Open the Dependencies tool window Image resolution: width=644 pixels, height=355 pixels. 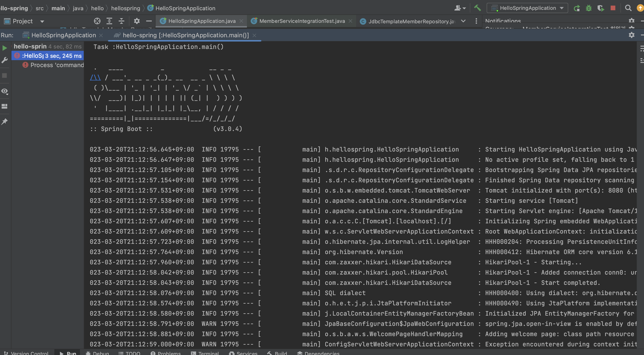(x=318, y=352)
